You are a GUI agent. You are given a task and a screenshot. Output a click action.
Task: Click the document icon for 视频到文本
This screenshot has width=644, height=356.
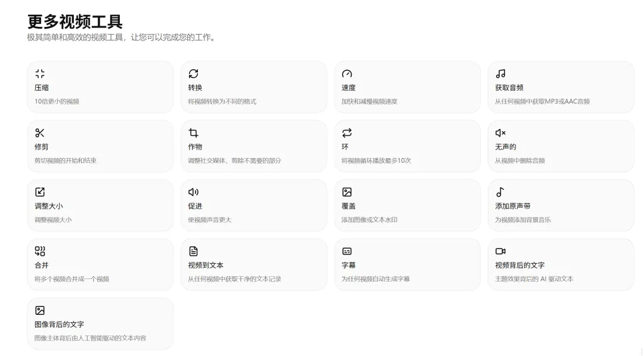pyautogui.click(x=193, y=251)
